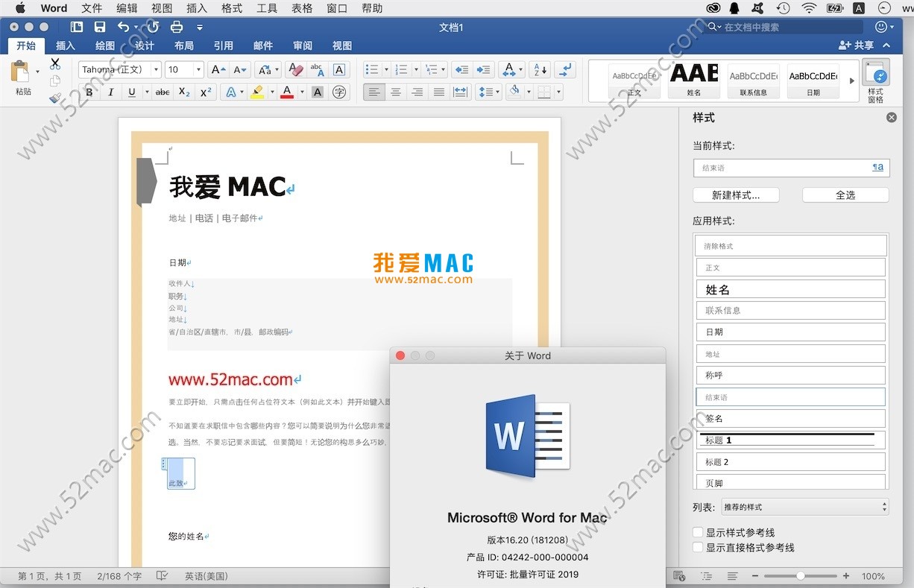Screen dimensions: 914x588
Task: Click the 共享 share button
Action: point(856,45)
